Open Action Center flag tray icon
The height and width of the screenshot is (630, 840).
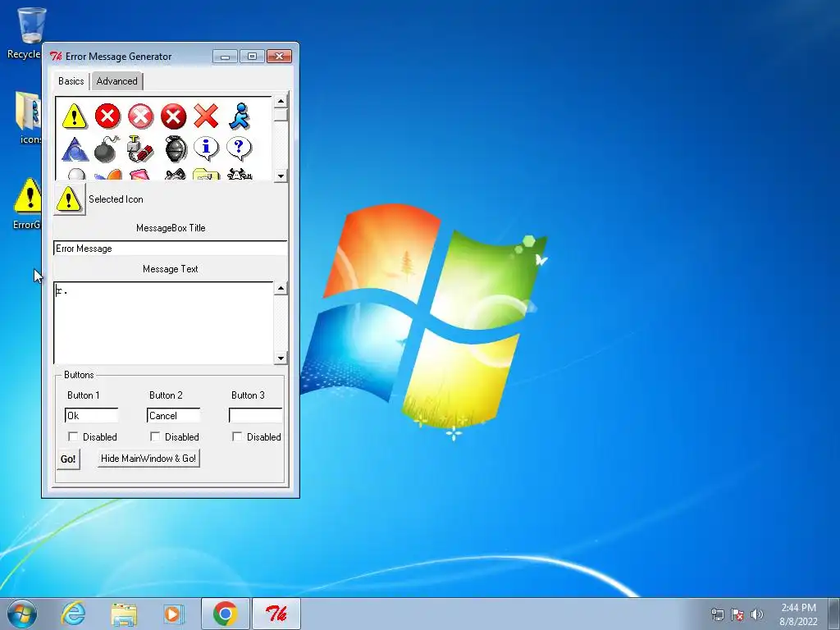tap(737, 614)
